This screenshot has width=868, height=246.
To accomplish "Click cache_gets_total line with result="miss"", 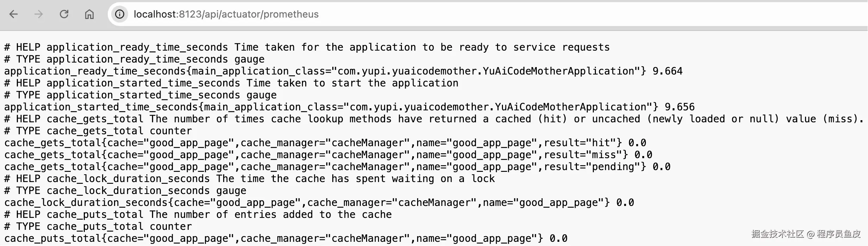I will point(328,155).
